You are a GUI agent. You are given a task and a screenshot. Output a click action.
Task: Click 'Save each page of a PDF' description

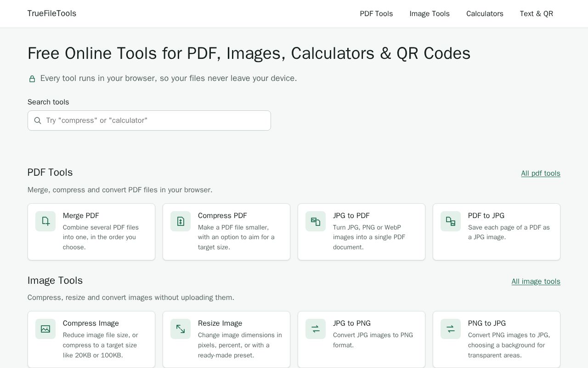coord(509,232)
